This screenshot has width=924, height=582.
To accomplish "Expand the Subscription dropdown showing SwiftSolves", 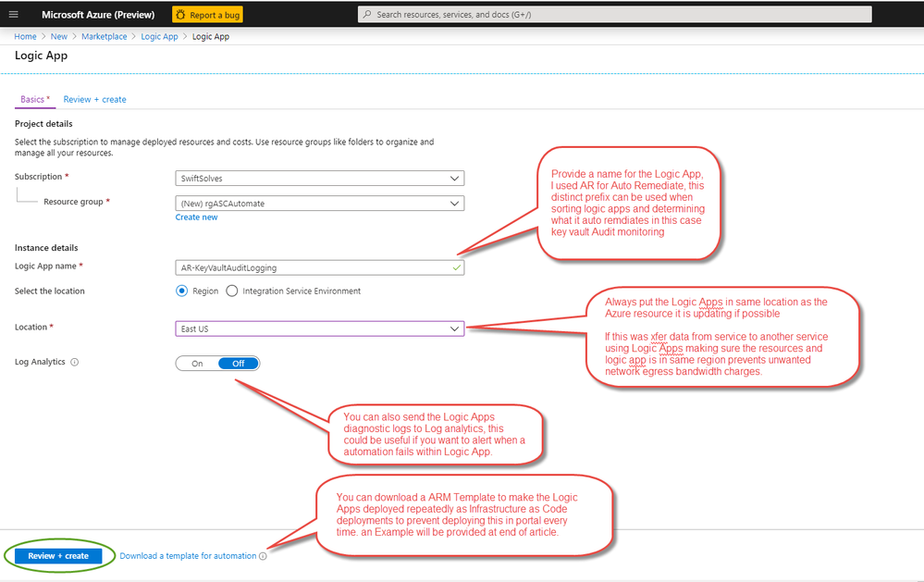I will point(319,178).
